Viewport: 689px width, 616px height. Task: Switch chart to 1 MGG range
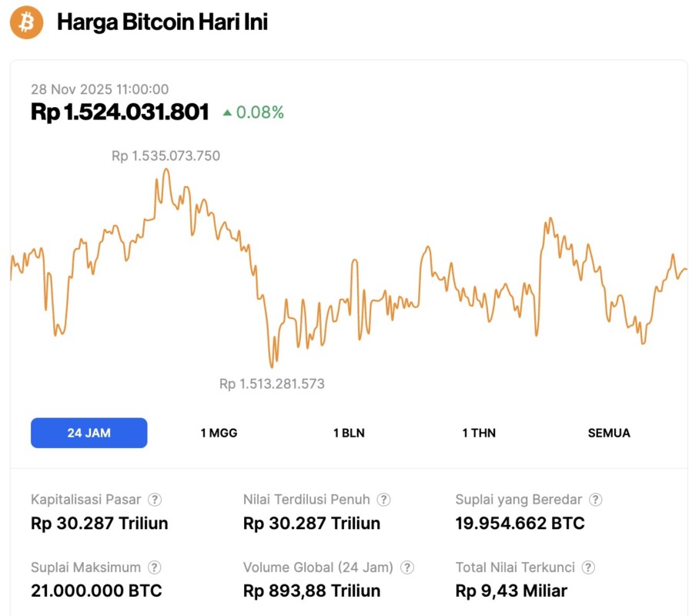tap(219, 433)
